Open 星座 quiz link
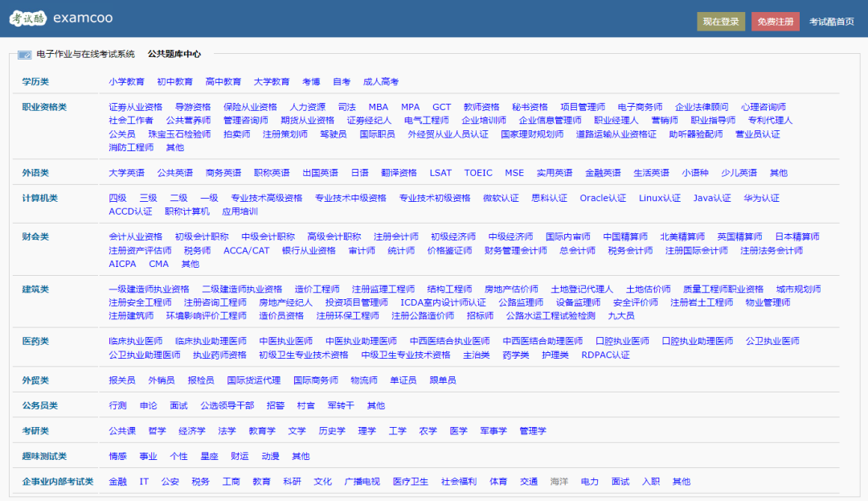This screenshot has width=868, height=501. point(209,456)
